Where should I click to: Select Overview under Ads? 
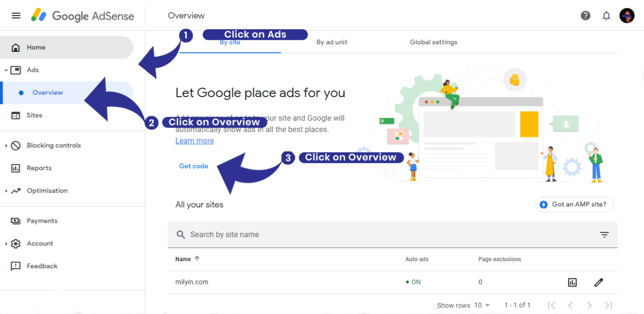pos(66,93)
